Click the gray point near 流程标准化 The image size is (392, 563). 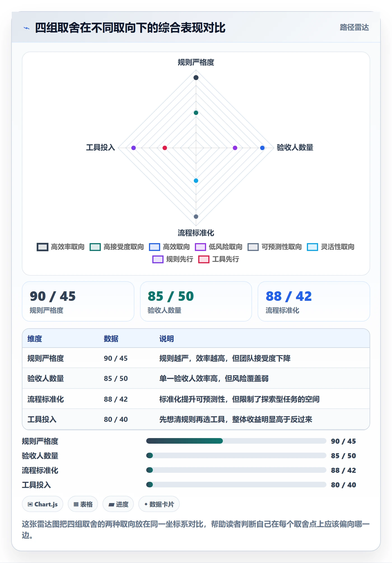pos(196,217)
